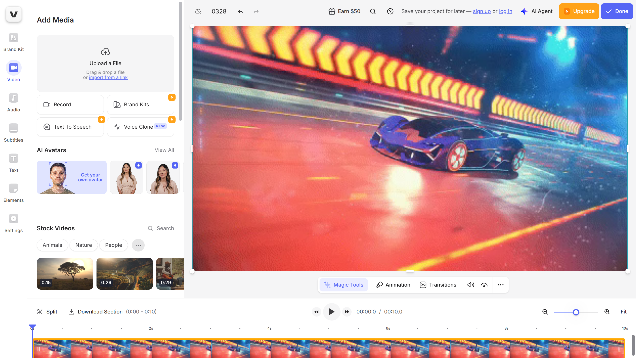Enable Magic Tools for the clip
636x364 pixels.
click(x=344, y=285)
